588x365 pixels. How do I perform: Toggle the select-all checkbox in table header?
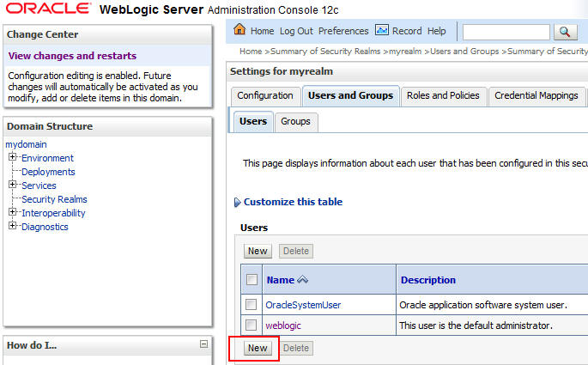[x=252, y=279]
